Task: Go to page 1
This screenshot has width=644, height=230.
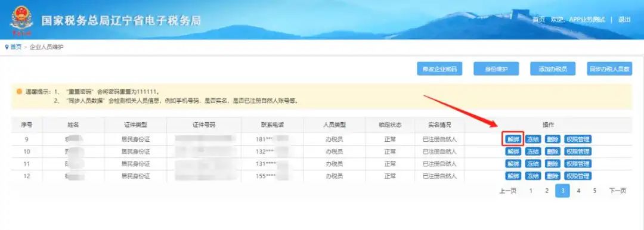Action: pyautogui.click(x=531, y=191)
